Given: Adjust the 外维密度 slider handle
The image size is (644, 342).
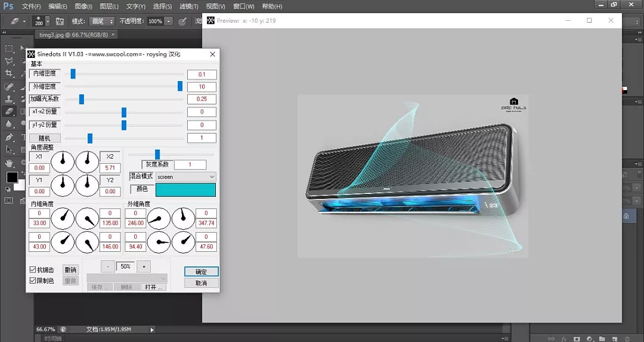Looking at the screenshot, I should point(180,86).
